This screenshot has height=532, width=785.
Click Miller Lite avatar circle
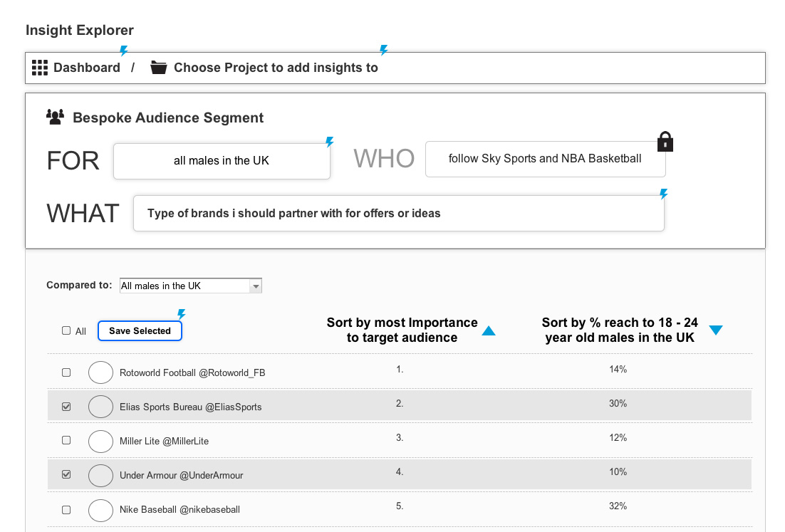tap(100, 441)
